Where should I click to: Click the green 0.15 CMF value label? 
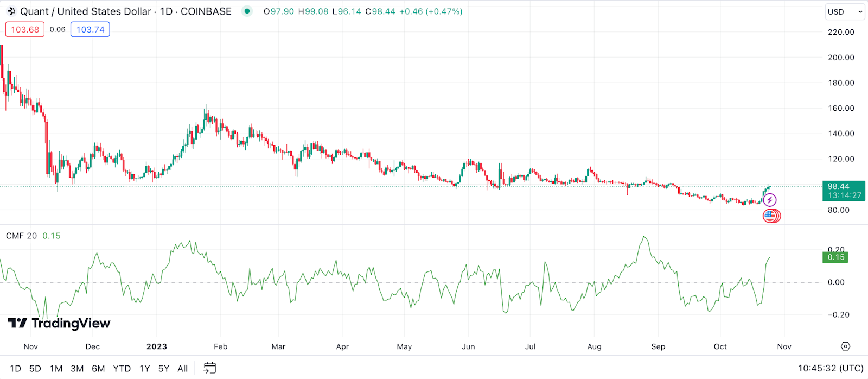click(836, 257)
